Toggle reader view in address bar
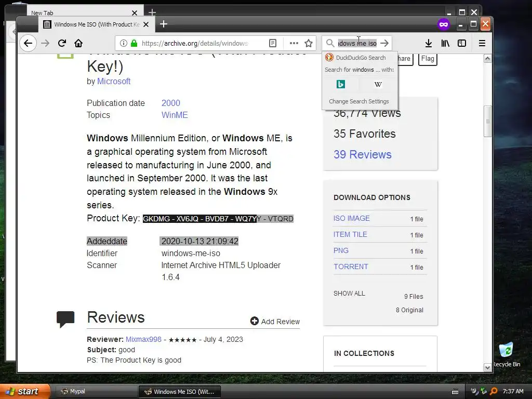Image resolution: width=532 pixels, height=399 pixels. (x=273, y=43)
